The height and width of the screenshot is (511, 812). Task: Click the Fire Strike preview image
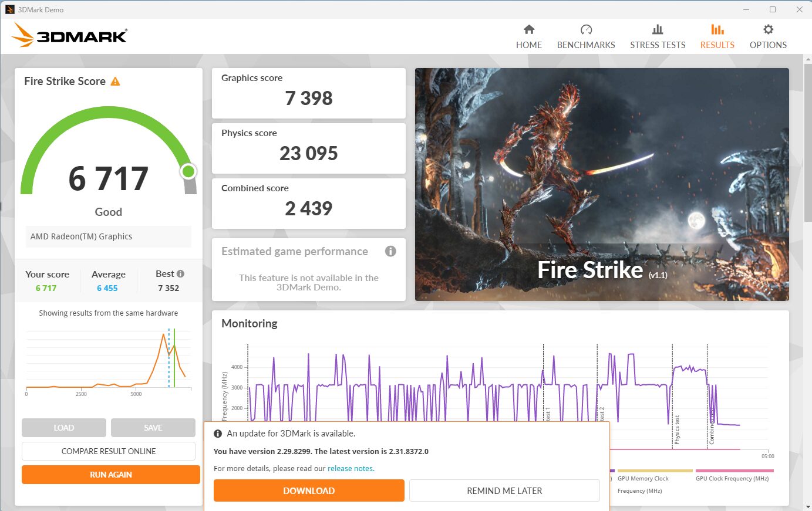pyautogui.click(x=602, y=184)
